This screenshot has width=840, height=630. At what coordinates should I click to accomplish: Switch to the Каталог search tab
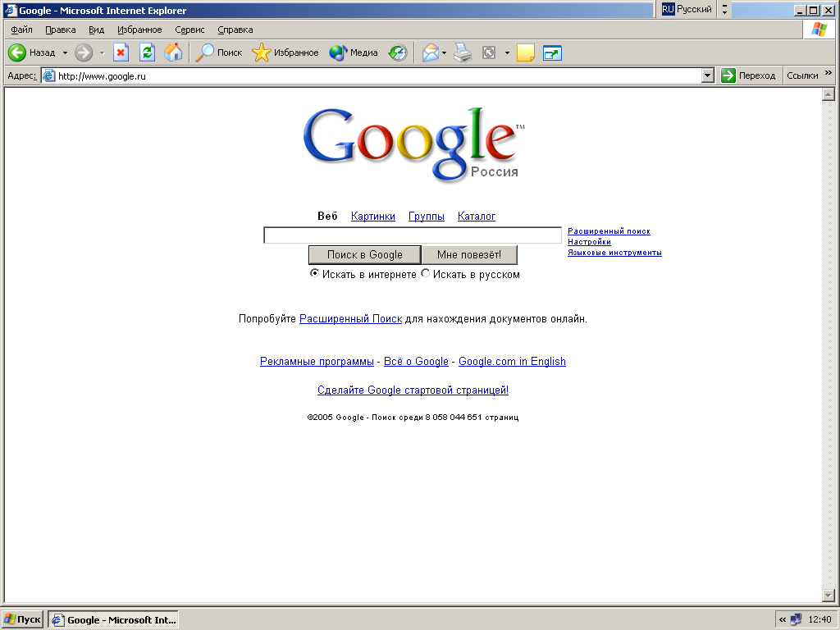pyautogui.click(x=477, y=216)
